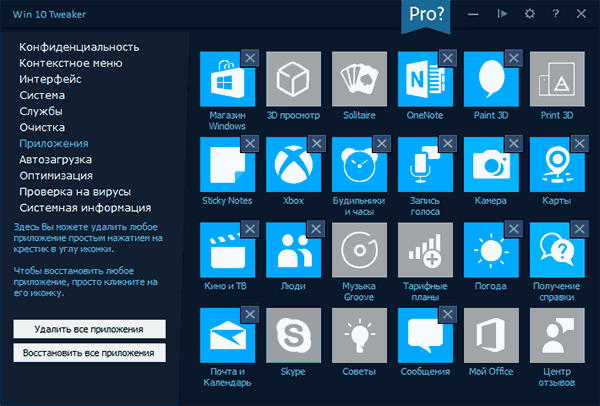This screenshot has width=600, height=406.
Task: Select the Карты app tile
Action: pos(557,165)
